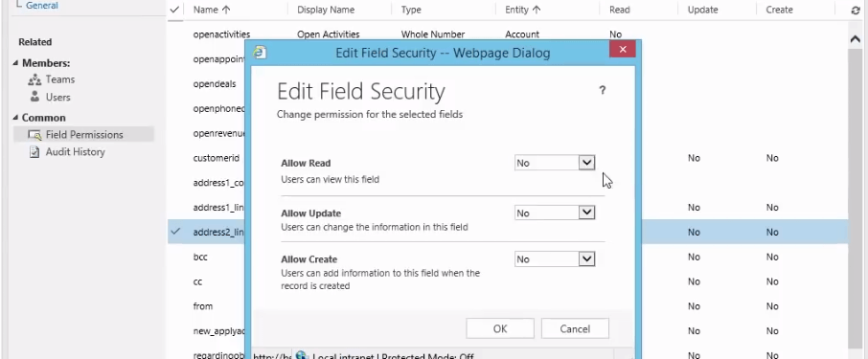Click the Local intranet globe icon
The height and width of the screenshot is (359, 868).
click(302, 355)
